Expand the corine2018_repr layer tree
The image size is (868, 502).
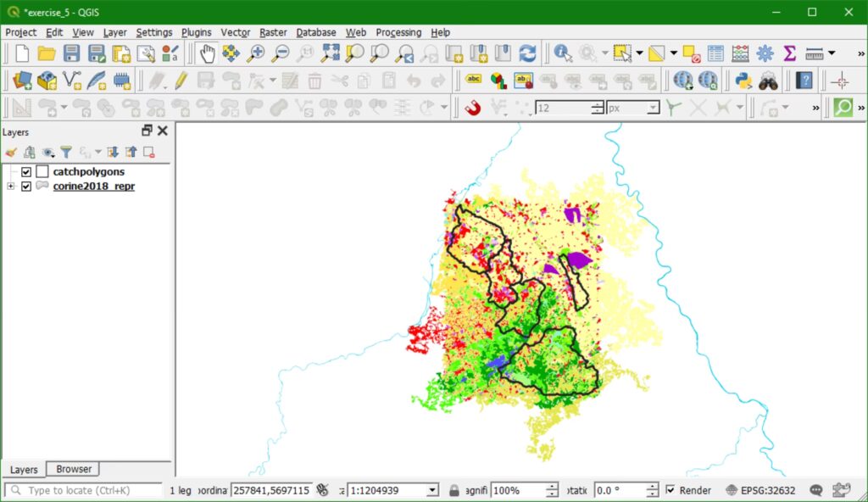point(11,187)
